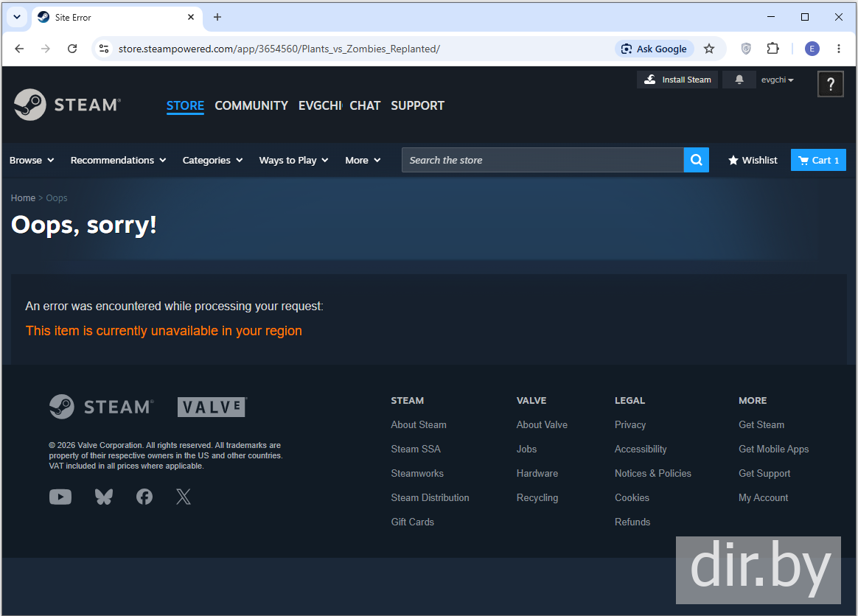The image size is (858, 616).
Task: Open the Chrome profile avatar E
Action: [812, 49]
